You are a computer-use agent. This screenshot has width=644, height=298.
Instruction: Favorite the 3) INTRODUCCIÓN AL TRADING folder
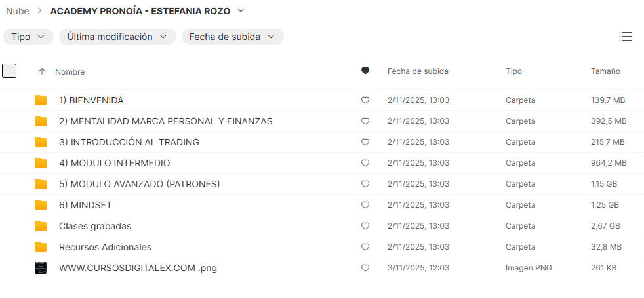365,142
